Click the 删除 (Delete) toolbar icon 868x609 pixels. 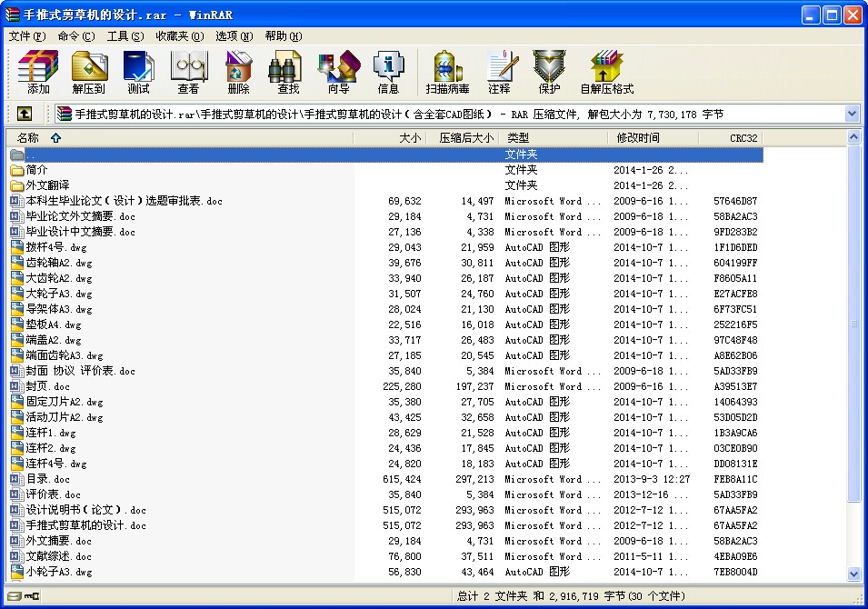[239, 73]
